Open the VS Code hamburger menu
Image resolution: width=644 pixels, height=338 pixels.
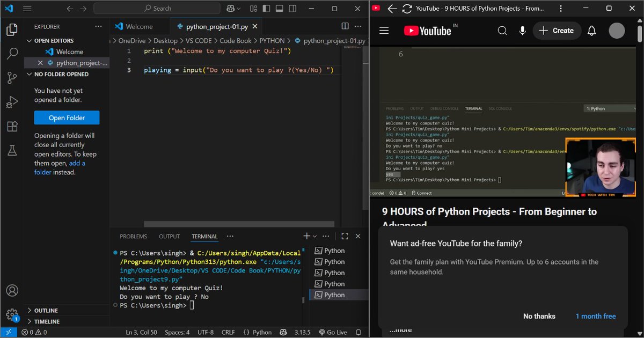27,9
